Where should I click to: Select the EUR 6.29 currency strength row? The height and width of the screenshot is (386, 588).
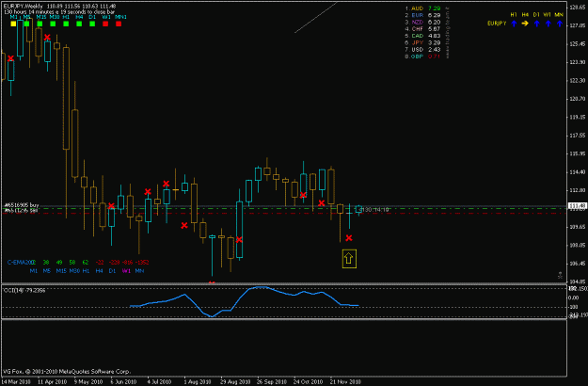pos(422,15)
